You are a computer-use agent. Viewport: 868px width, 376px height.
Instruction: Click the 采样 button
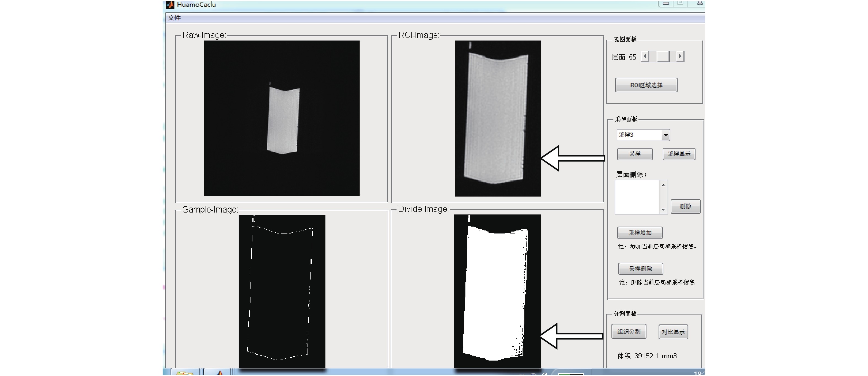pos(635,154)
